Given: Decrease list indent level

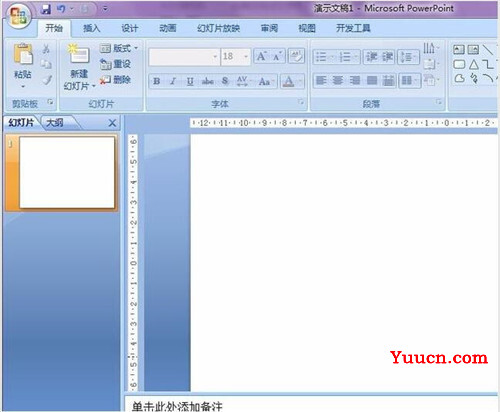Looking at the screenshot, I should click(371, 57).
